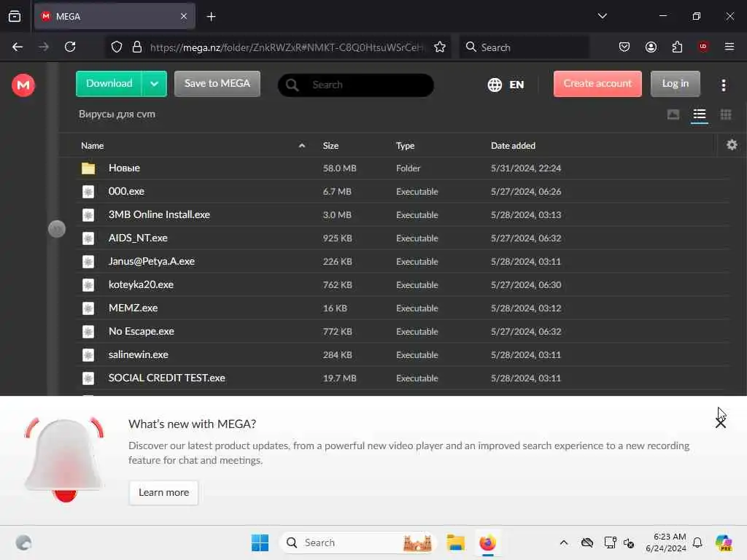This screenshot has width=747, height=560.
Task: Open the Download options dropdown arrow
Action: point(155,84)
